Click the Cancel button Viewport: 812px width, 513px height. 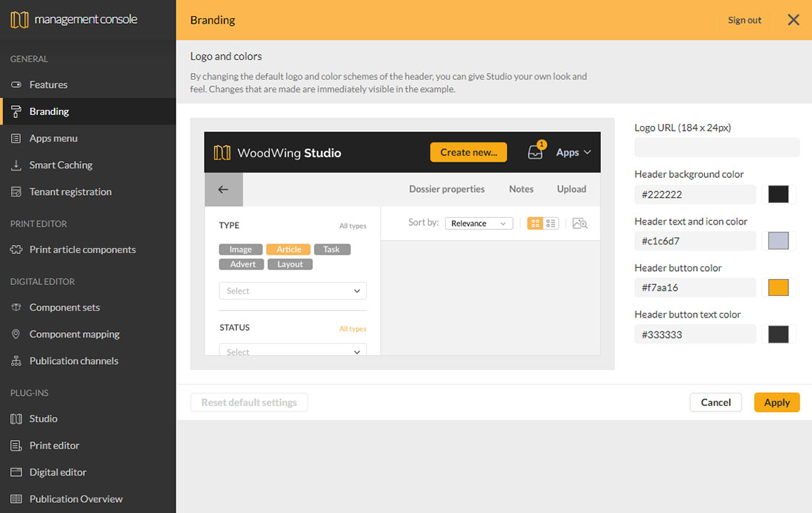point(716,402)
